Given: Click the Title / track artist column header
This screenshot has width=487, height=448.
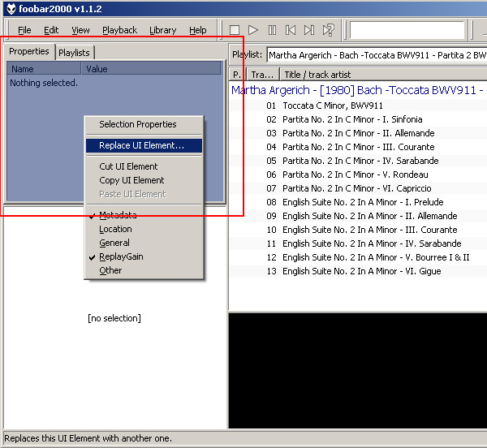Looking at the screenshot, I should click(384, 75).
